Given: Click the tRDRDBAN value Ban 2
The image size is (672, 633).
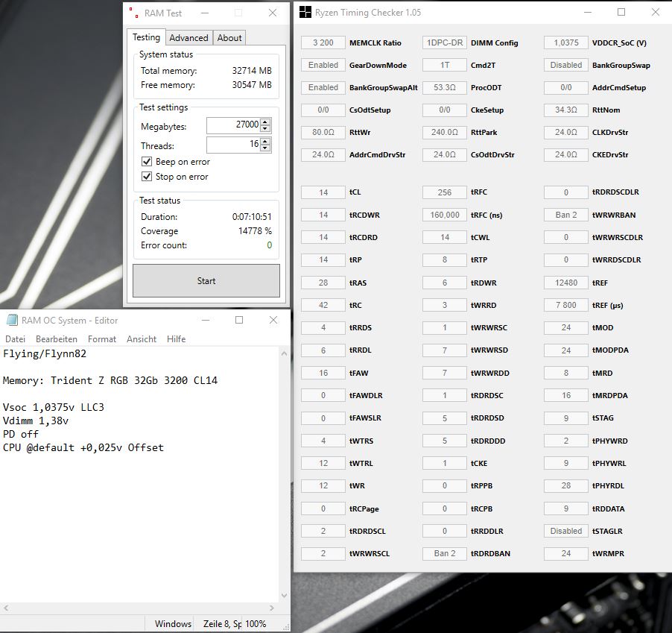Looking at the screenshot, I should tap(445, 554).
